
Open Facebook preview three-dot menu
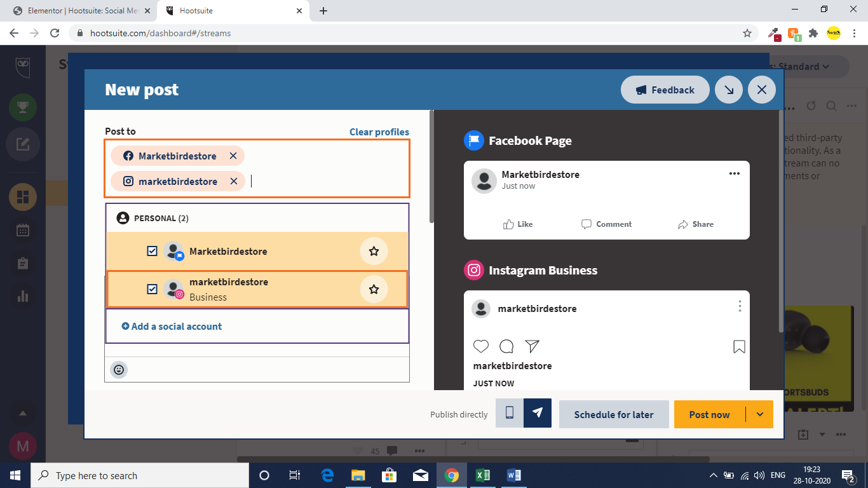[735, 174]
